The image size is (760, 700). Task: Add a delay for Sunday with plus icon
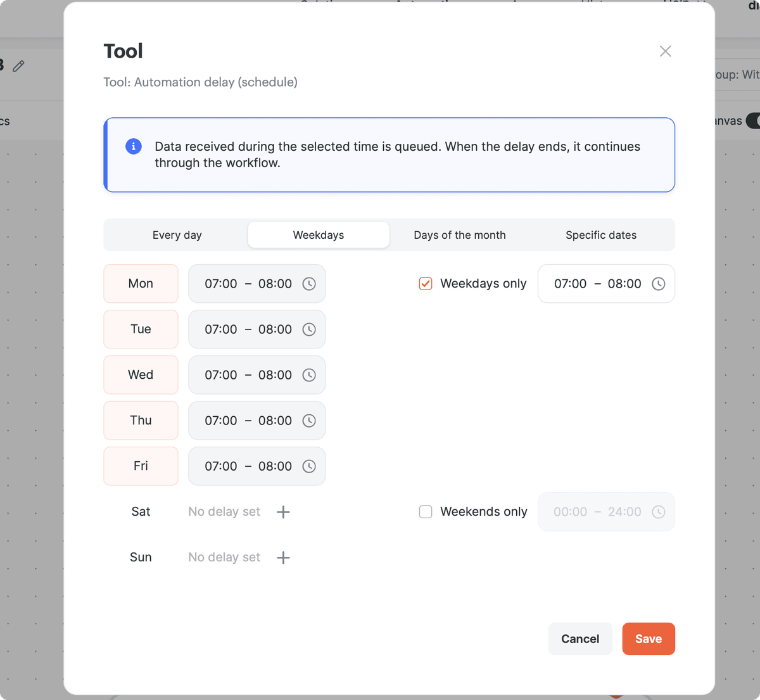click(283, 557)
